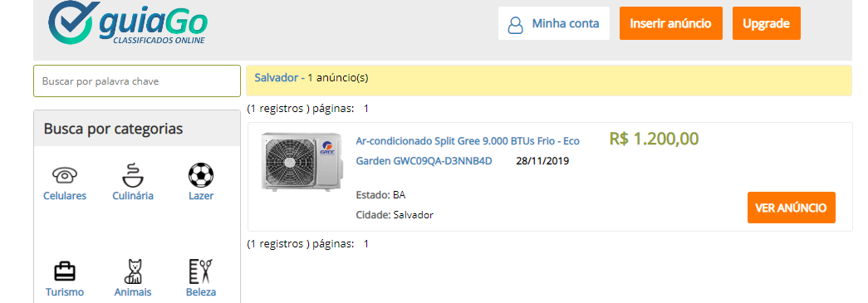Open the Ar-condicionado Split Gree listing title
Image resolution: width=868 pixels, height=303 pixels.
tap(468, 151)
